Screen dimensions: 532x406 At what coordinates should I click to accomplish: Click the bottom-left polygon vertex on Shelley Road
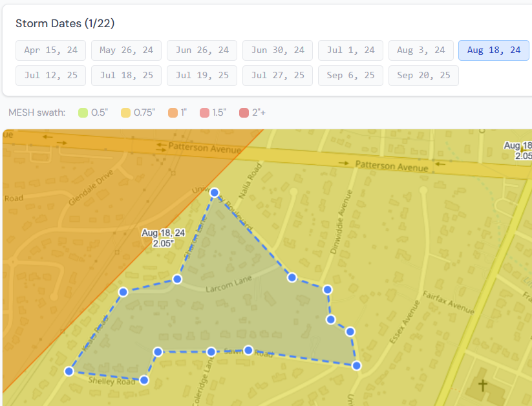68,371
